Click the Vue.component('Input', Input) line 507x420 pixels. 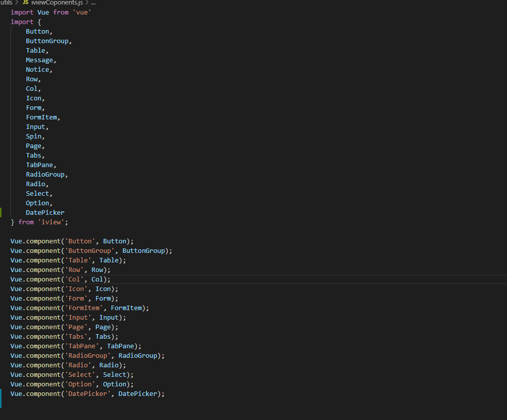click(68, 318)
